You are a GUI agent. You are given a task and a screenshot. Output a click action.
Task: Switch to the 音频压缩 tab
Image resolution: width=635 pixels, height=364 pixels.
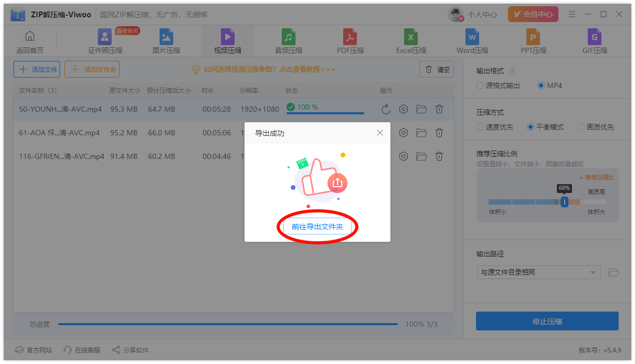coord(289,41)
